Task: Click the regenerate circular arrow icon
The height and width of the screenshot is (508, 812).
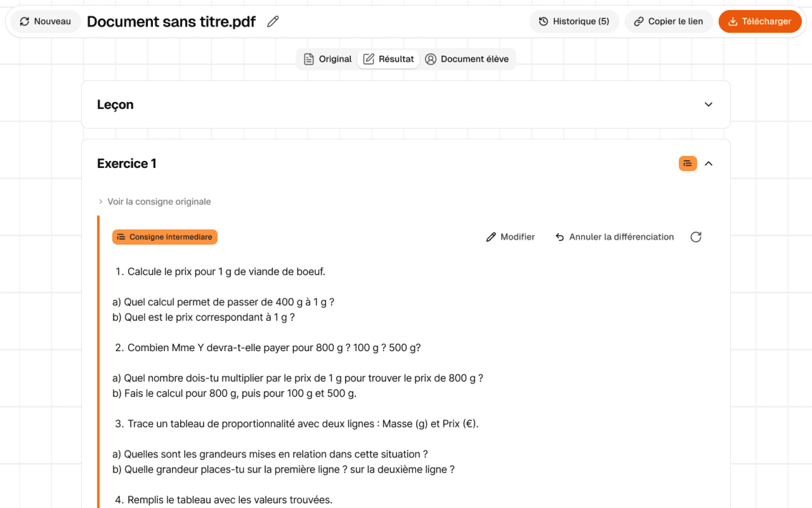Action: point(696,237)
